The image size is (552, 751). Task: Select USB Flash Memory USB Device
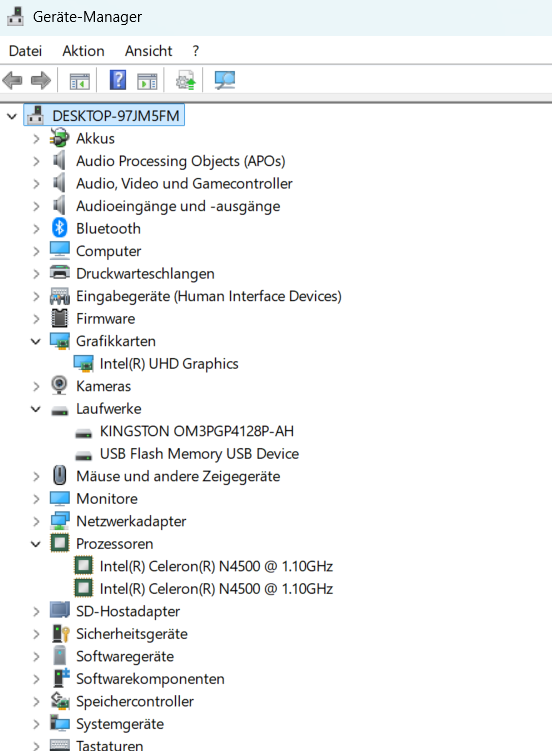[199, 454]
